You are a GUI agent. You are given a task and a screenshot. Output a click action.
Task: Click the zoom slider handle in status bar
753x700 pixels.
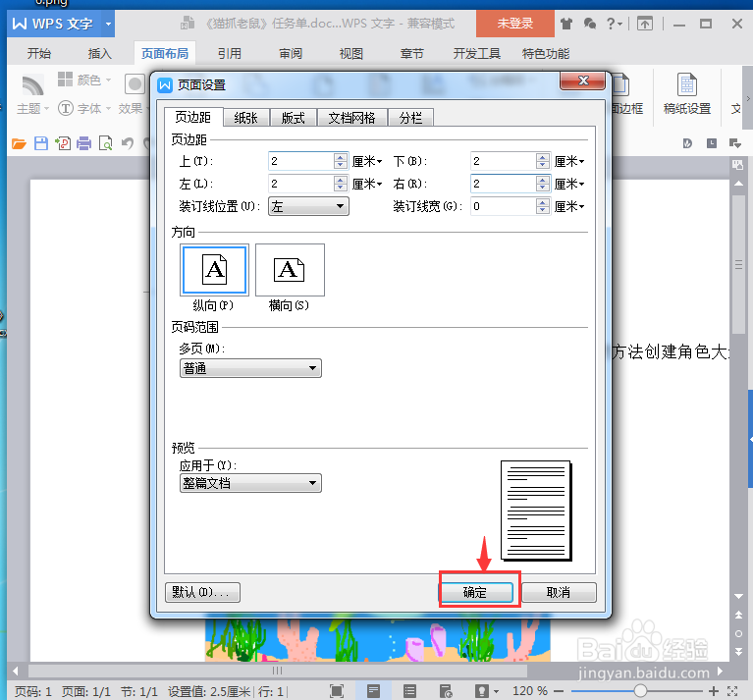(640, 691)
